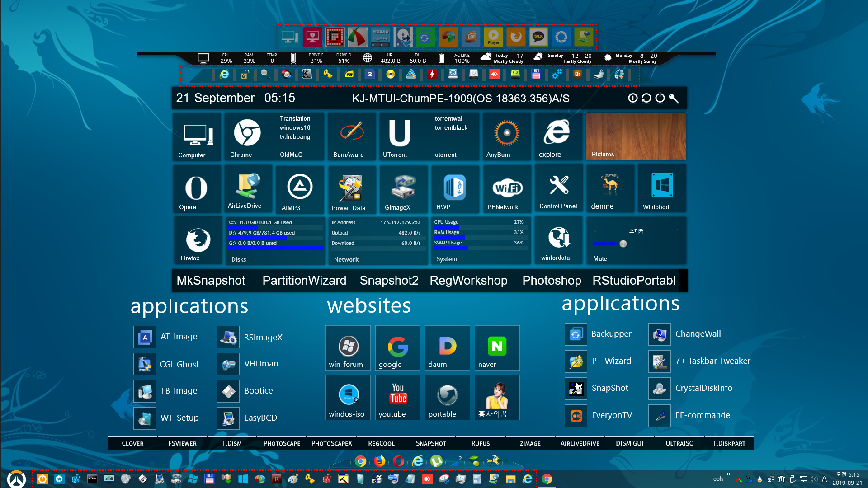Open the 홍차의꿈 website tile
The height and width of the screenshot is (488, 868).
497,398
